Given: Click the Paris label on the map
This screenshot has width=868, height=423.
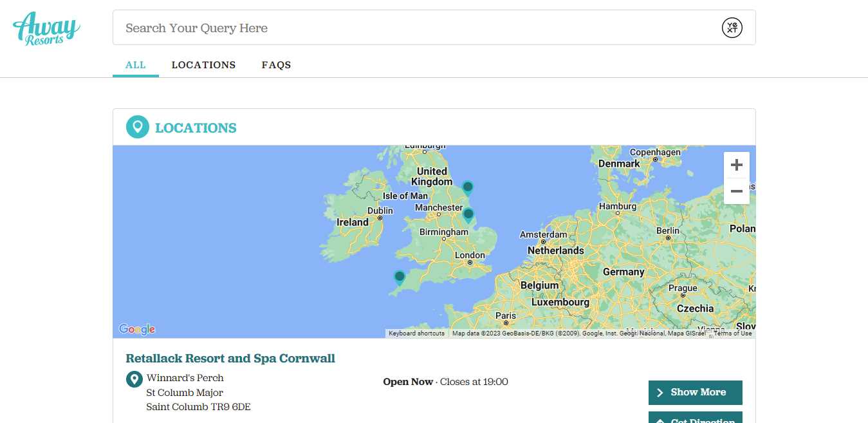Looking at the screenshot, I should click(x=506, y=315).
